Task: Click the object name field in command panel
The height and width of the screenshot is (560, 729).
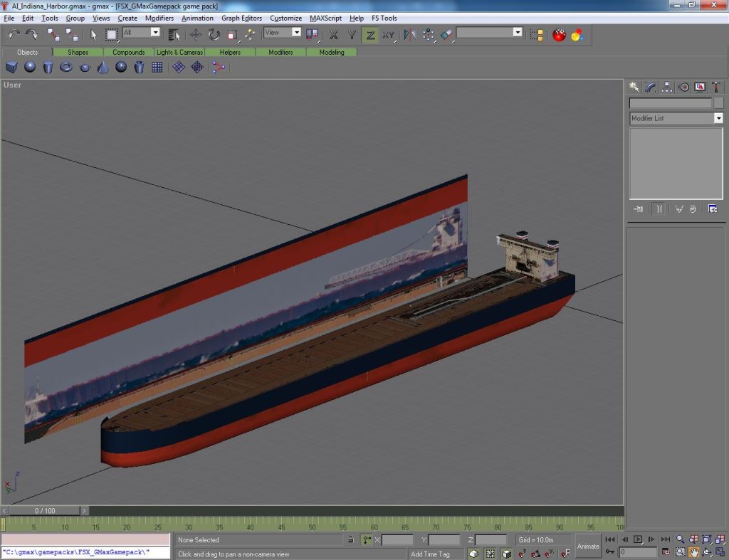Action: pos(670,102)
